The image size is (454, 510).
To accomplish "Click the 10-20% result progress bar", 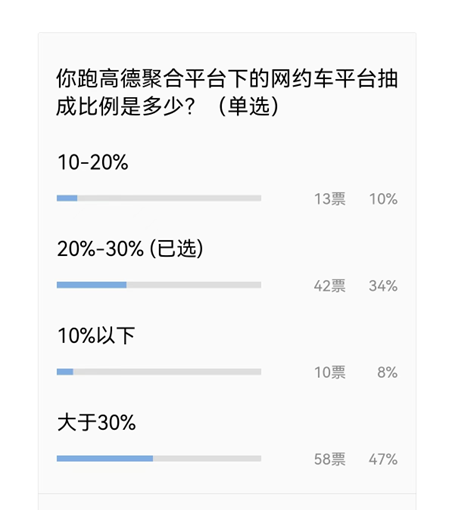I will (x=159, y=198).
